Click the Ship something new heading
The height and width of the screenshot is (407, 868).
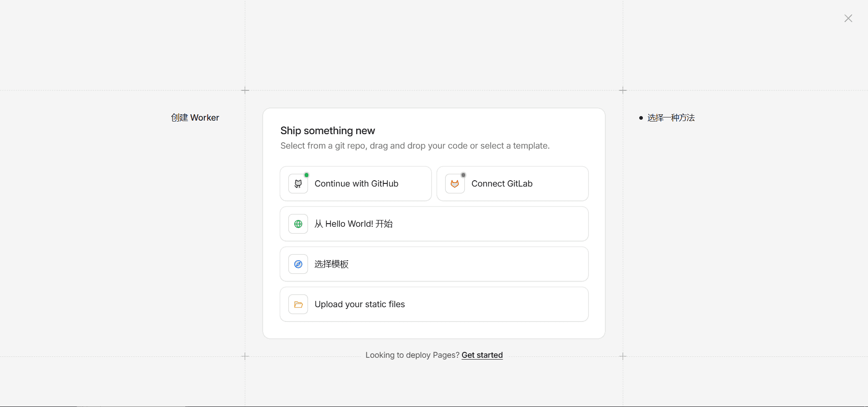327,131
